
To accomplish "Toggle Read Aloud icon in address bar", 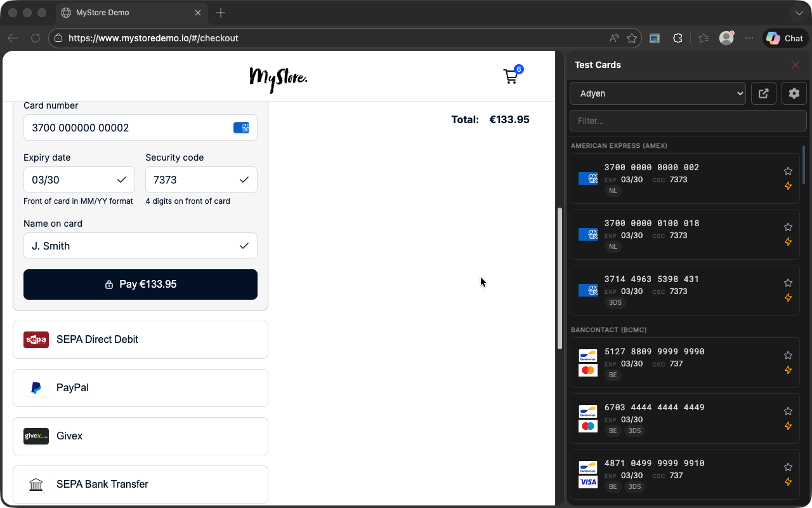I will pyautogui.click(x=614, y=38).
